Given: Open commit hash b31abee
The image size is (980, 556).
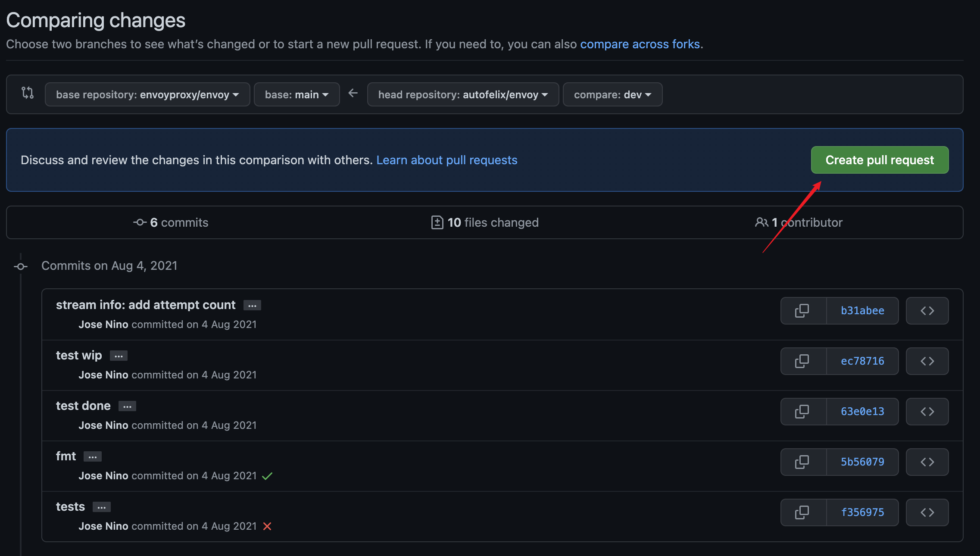Looking at the screenshot, I should tap(862, 311).
